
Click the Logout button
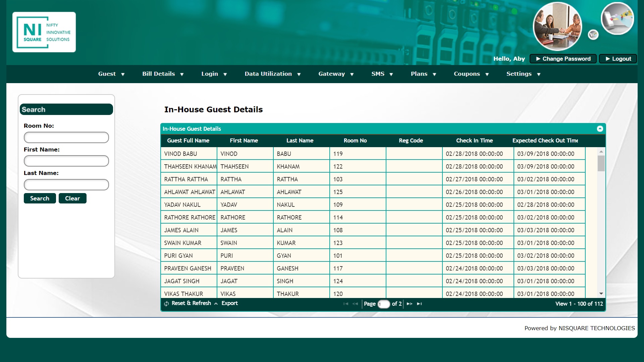pyautogui.click(x=618, y=59)
